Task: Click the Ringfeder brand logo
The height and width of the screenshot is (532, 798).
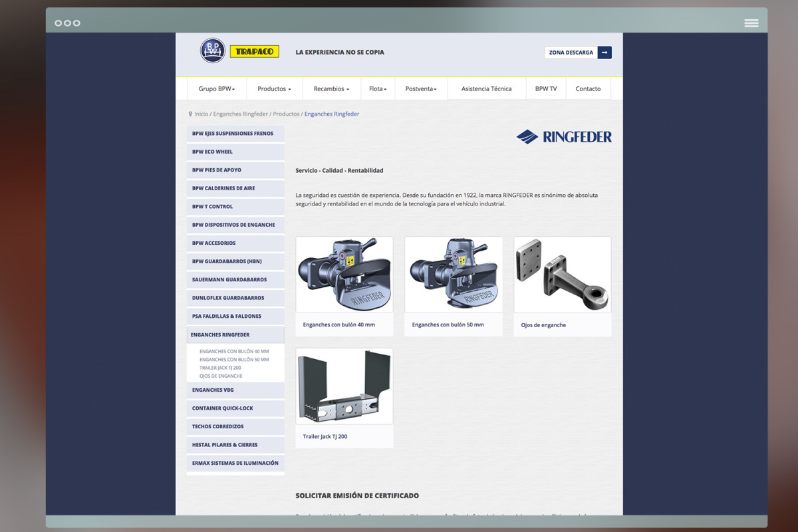Action: coord(564,137)
